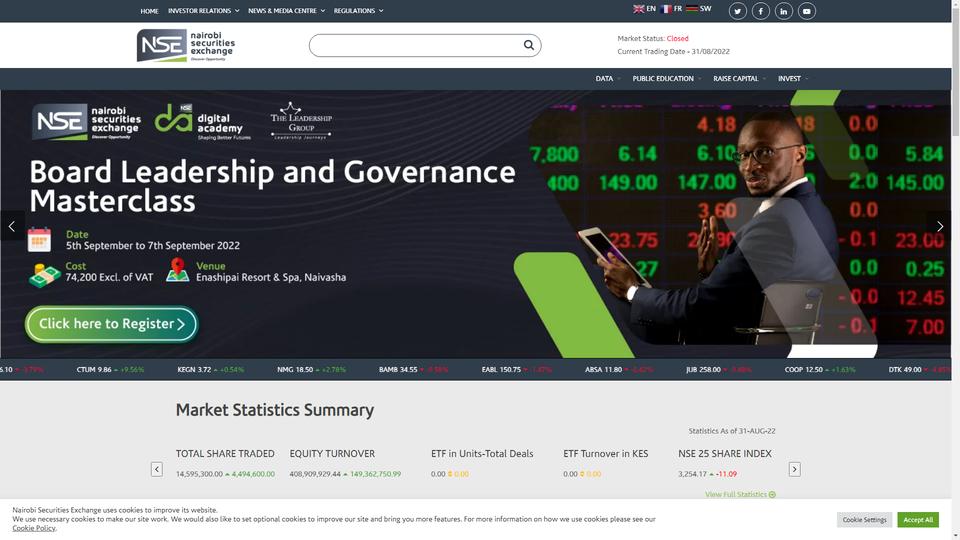Click NSE 25 SHARE INDEX statistic
This screenshot has height=540, width=960.
725,463
